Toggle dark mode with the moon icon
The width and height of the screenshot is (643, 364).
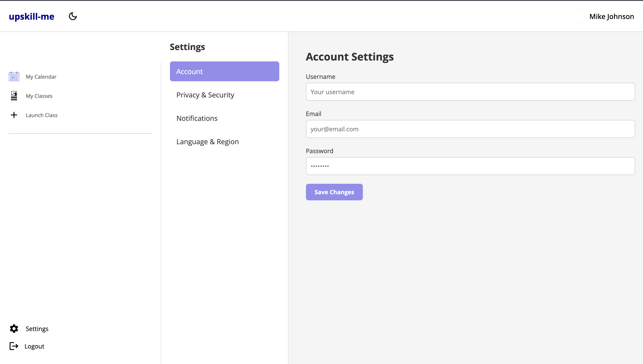point(73,16)
